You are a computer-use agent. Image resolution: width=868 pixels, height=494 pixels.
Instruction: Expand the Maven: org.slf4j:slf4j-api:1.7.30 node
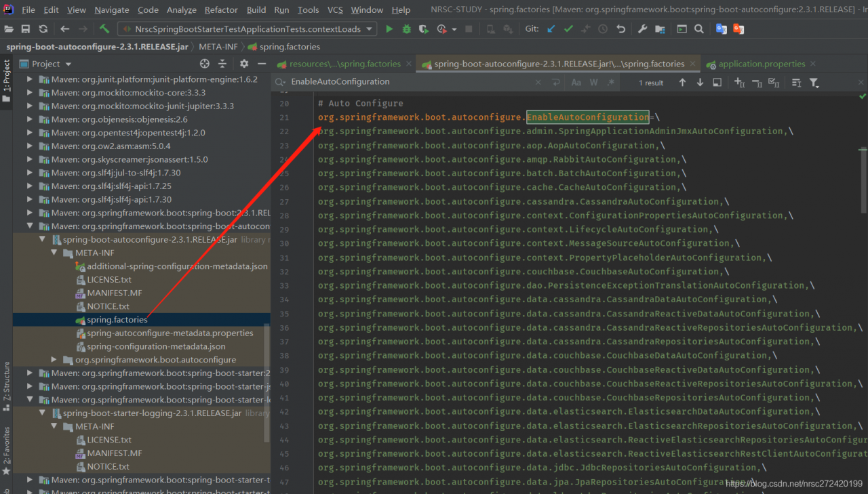[30, 200]
